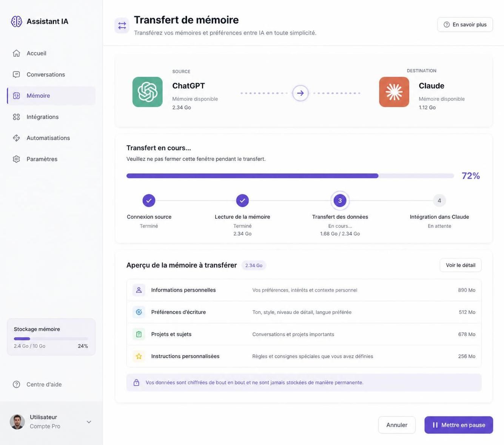This screenshot has height=445, width=504.
Task: Open the Paramètres menu item
Action: [x=51, y=159]
